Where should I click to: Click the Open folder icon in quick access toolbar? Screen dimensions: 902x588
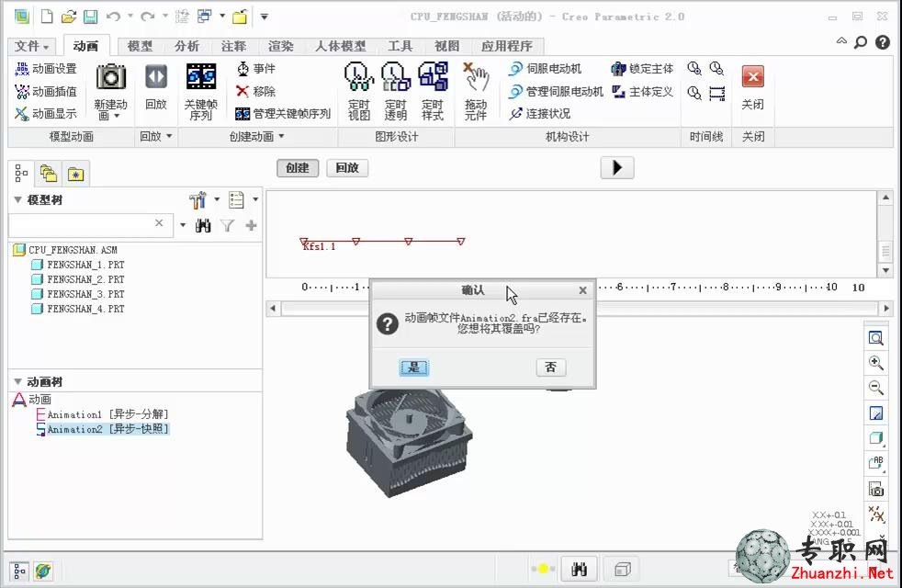coord(69,17)
